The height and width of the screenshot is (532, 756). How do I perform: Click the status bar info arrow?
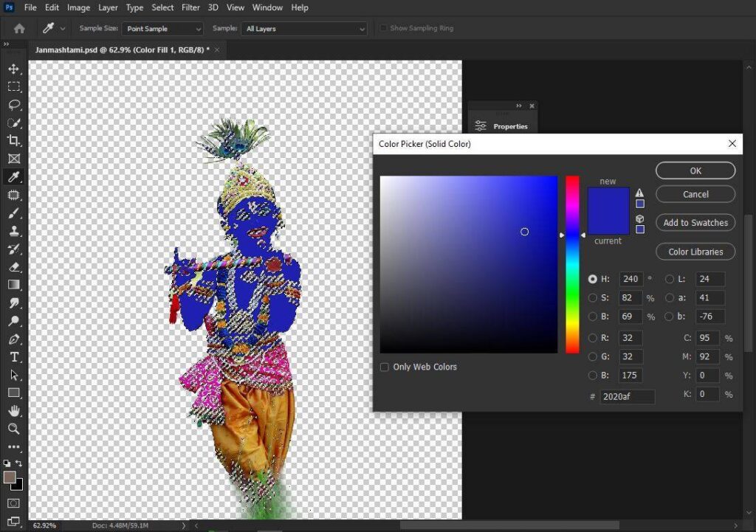184,525
